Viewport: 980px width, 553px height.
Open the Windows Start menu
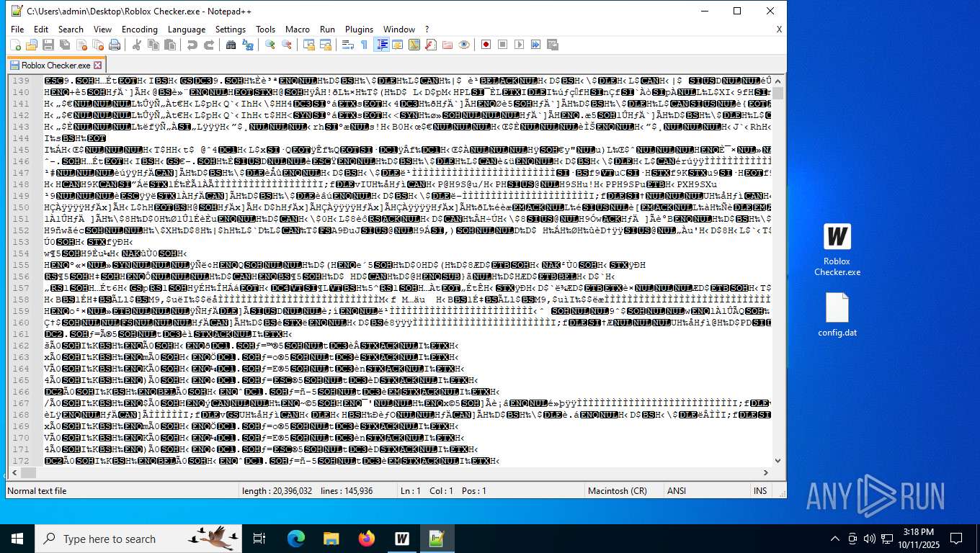tap(17, 539)
